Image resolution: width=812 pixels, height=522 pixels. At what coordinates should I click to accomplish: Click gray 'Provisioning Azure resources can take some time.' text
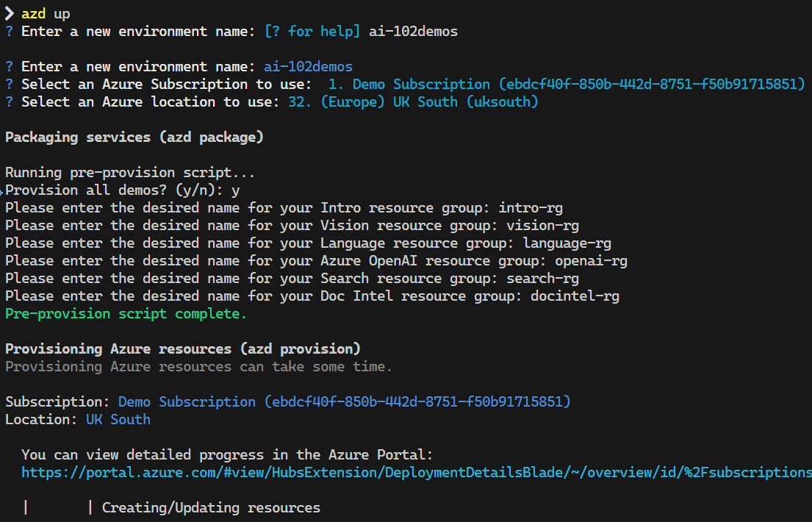coord(199,366)
